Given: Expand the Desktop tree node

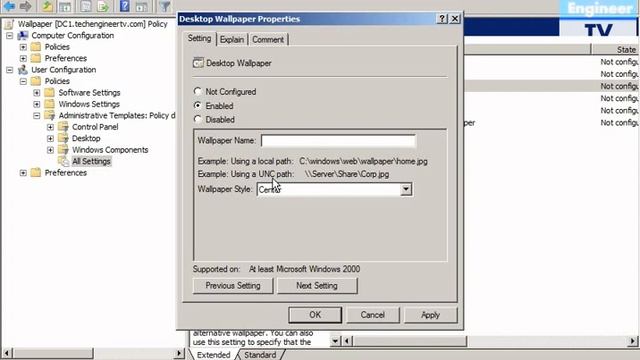Looking at the screenshot, I should [x=50, y=139].
